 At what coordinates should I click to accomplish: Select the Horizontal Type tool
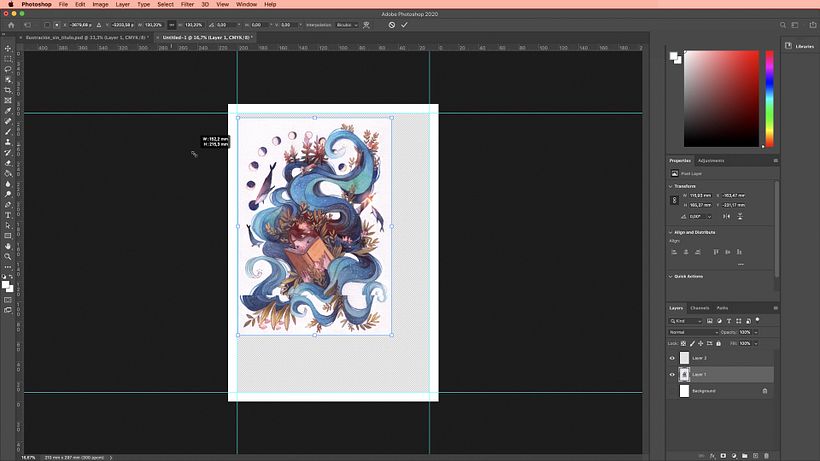[x=8, y=215]
